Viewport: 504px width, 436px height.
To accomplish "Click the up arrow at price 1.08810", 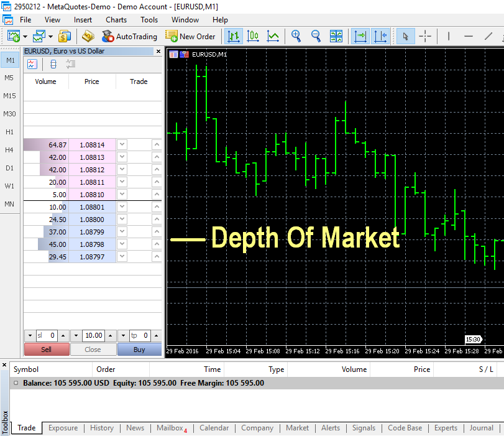I will (157, 194).
